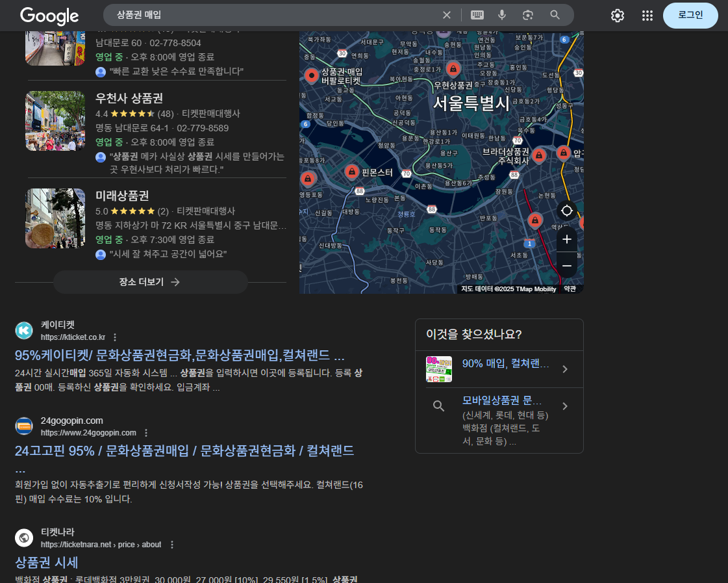Expand the 모바일상품권 suggestion
Viewport: 728px width, 583px height.
[564, 406]
